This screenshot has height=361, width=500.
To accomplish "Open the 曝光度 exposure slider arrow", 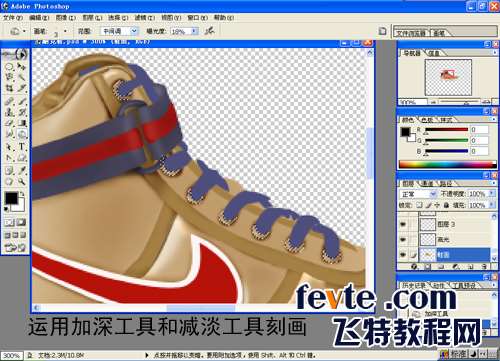I will pos(195,31).
